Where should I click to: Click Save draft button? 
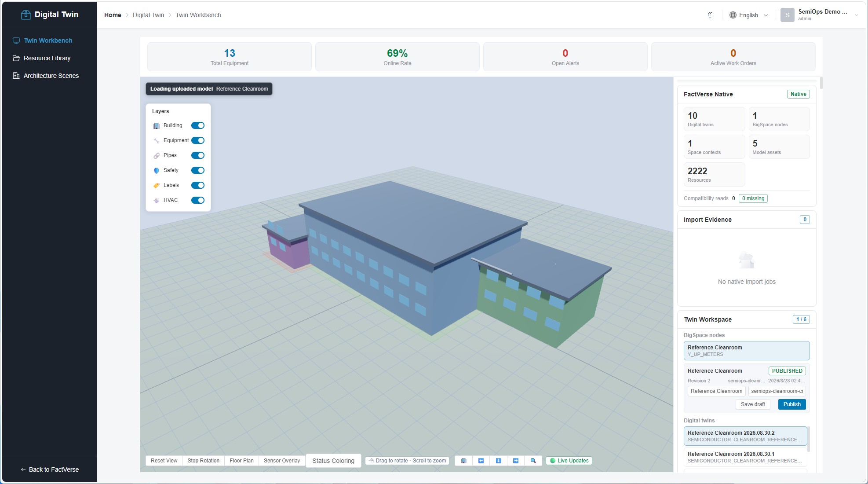753,404
